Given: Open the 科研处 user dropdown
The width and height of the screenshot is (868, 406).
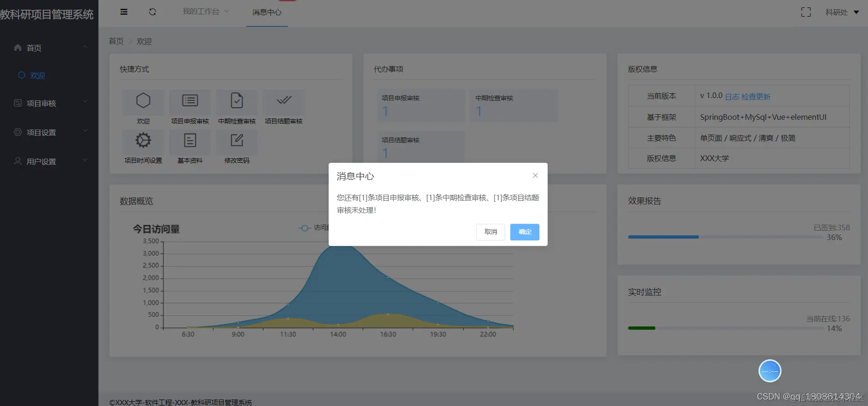Looking at the screenshot, I should tap(842, 12).
